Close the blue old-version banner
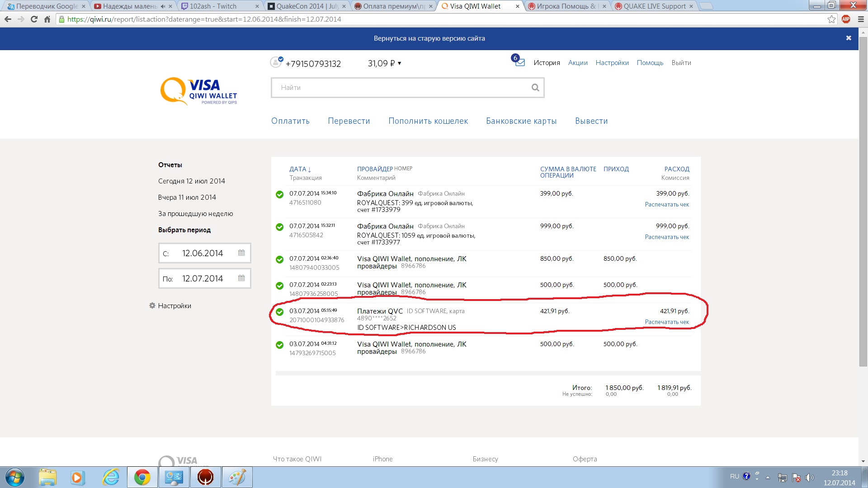Viewport: 868px width, 488px height. (849, 38)
